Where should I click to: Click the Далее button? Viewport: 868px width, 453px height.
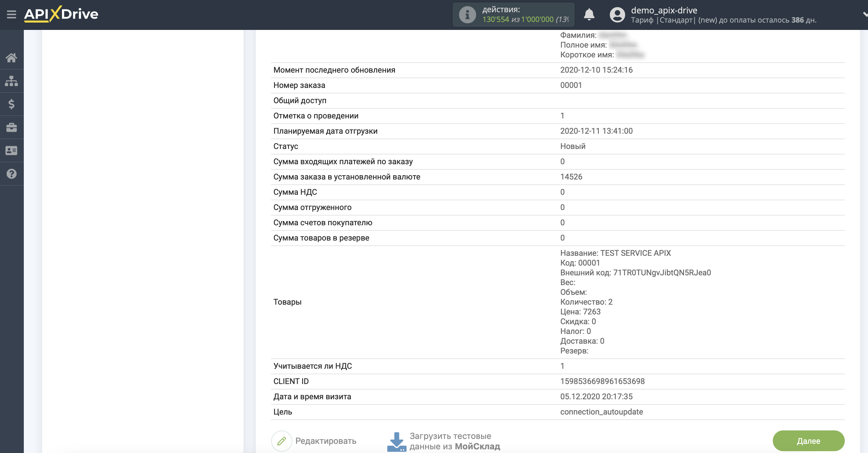(x=808, y=441)
